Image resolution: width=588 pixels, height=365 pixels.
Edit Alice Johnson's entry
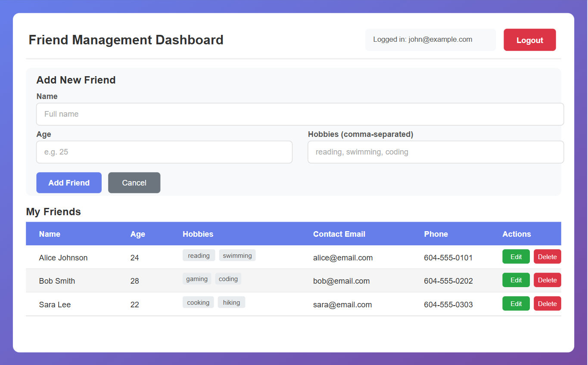coord(516,256)
